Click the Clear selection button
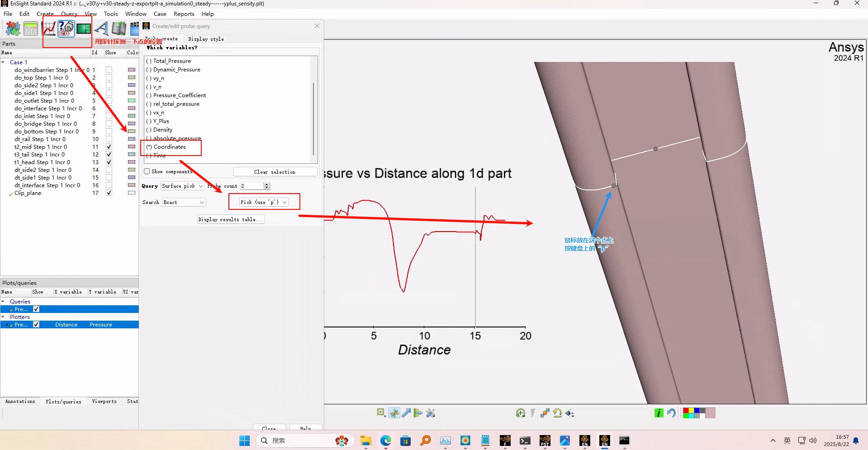Image resolution: width=868 pixels, height=450 pixels. (275, 172)
